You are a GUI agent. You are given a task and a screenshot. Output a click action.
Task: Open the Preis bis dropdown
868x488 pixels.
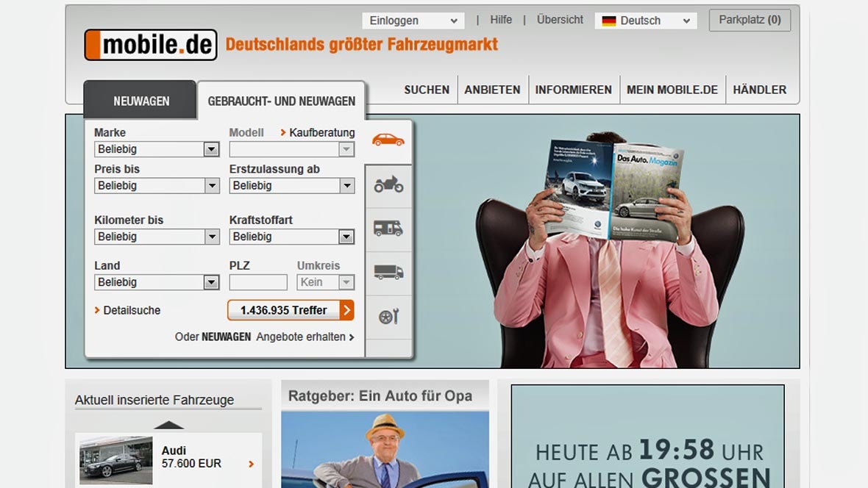(x=157, y=186)
